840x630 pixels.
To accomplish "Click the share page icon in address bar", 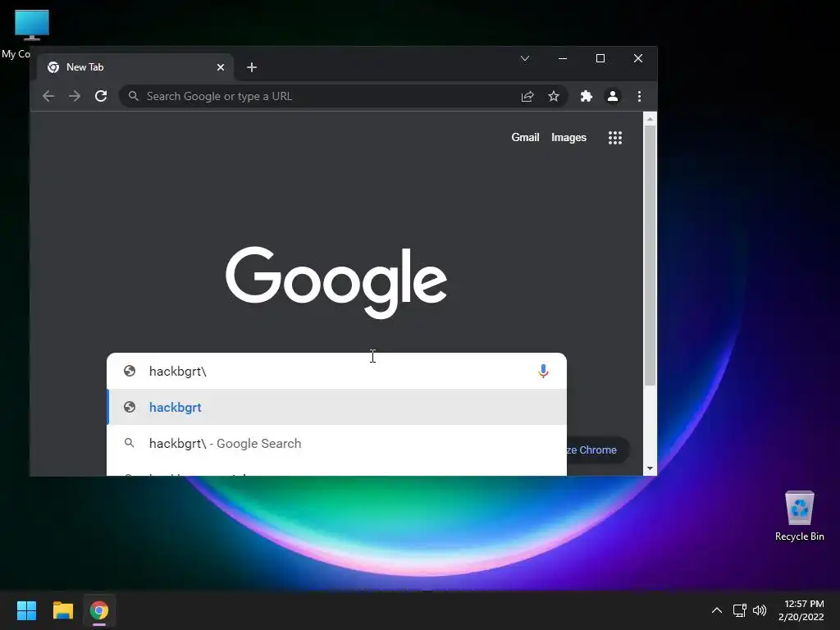I will pos(527,96).
